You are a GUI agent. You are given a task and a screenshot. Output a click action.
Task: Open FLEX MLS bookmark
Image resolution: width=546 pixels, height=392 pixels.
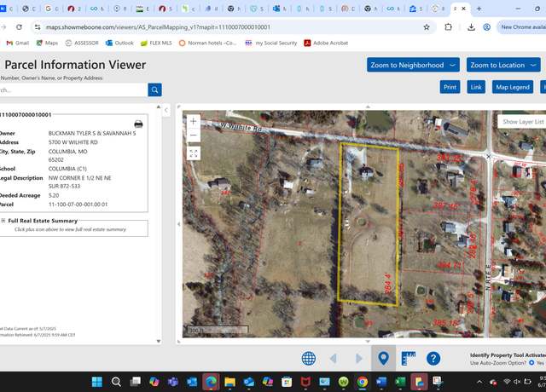(156, 43)
